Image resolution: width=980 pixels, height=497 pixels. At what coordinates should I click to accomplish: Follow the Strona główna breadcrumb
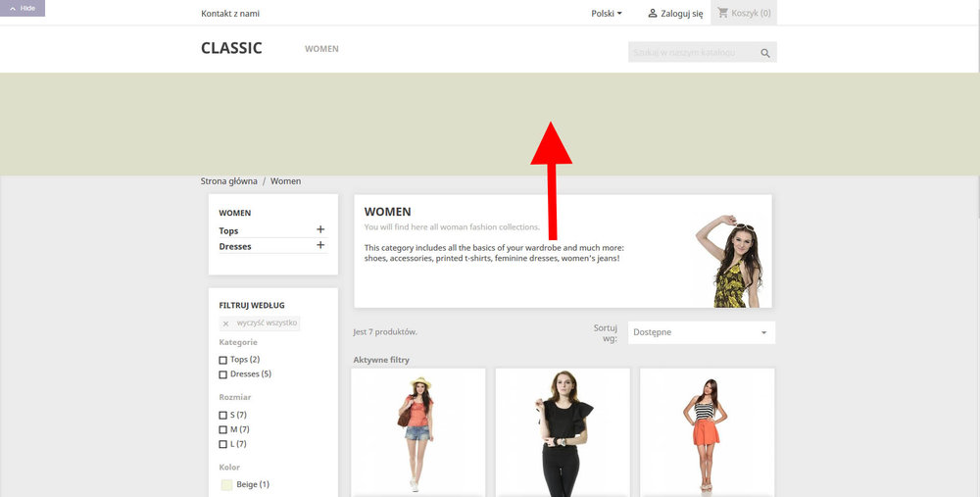coord(228,181)
